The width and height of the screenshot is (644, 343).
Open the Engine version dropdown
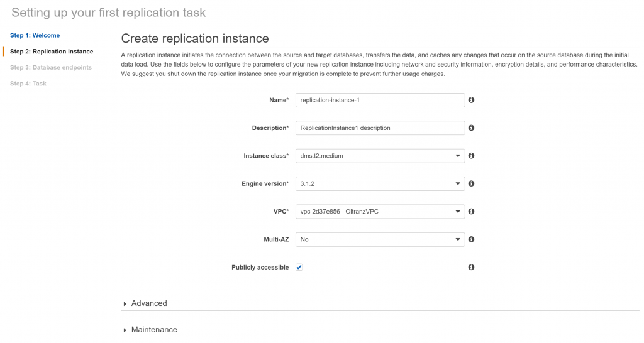tap(380, 184)
